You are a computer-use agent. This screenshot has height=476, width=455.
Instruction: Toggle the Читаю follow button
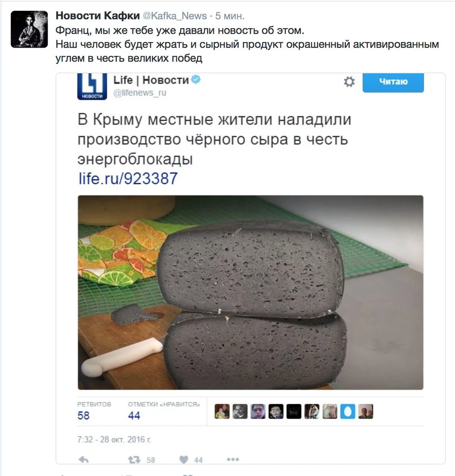click(x=393, y=82)
